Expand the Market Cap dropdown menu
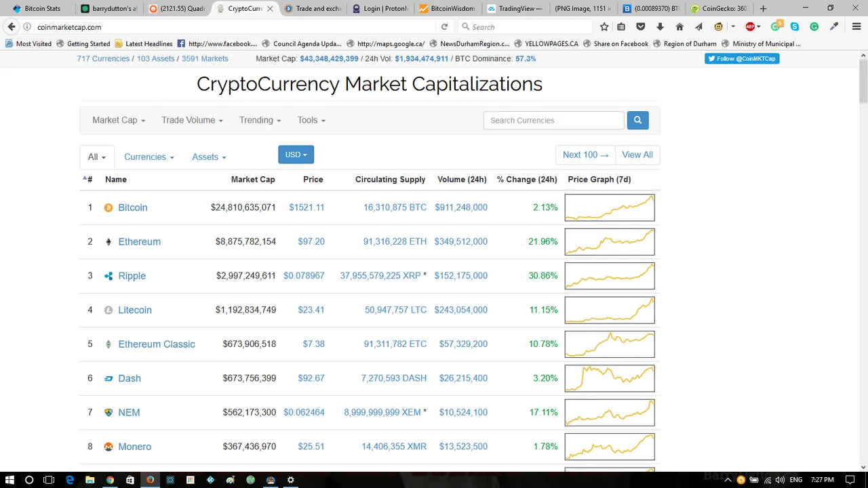 coord(119,120)
